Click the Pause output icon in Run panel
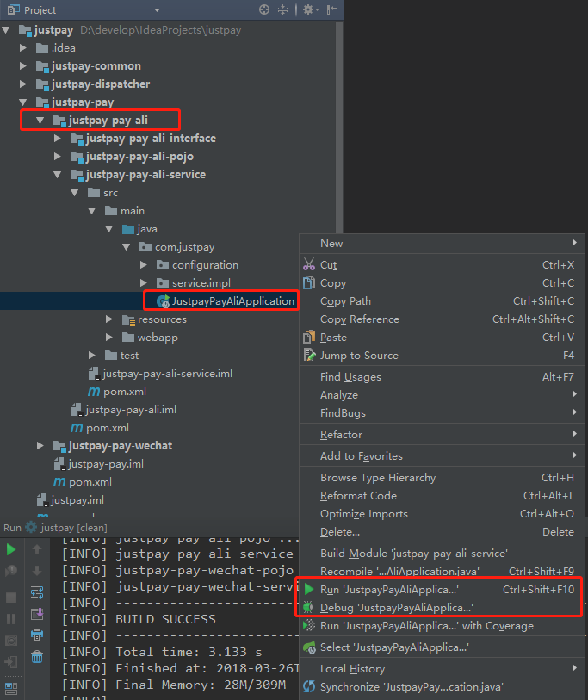 [x=11, y=619]
